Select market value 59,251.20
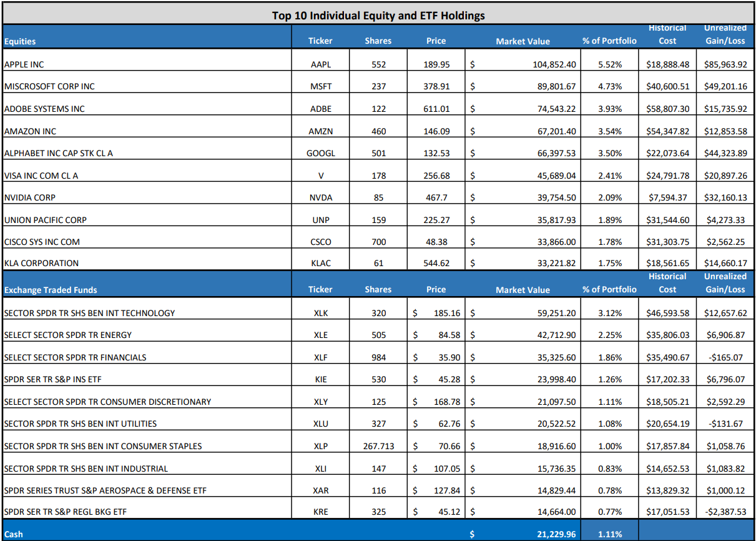This screenshot has width=756, height=541. click(556, 313)
